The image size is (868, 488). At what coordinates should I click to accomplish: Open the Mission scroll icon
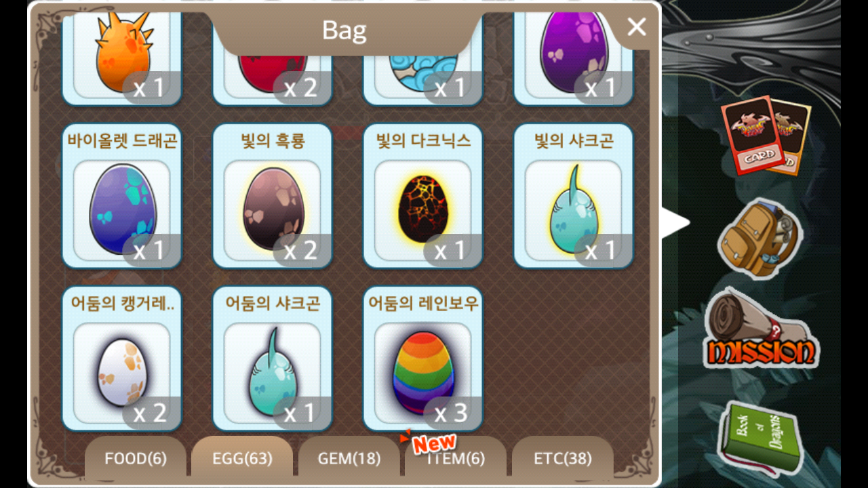[761, 329]
